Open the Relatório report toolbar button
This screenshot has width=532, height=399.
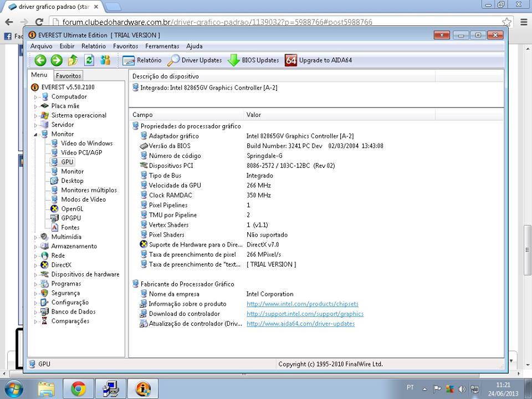tap(142, 60)
